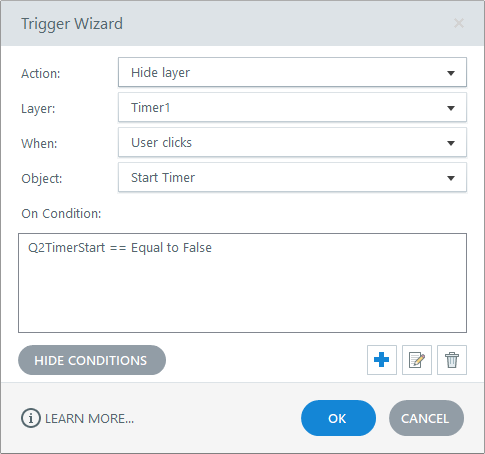The image size is (485, 454).
Task: Click the Hide Conditions button
Action: coord(92,360)
